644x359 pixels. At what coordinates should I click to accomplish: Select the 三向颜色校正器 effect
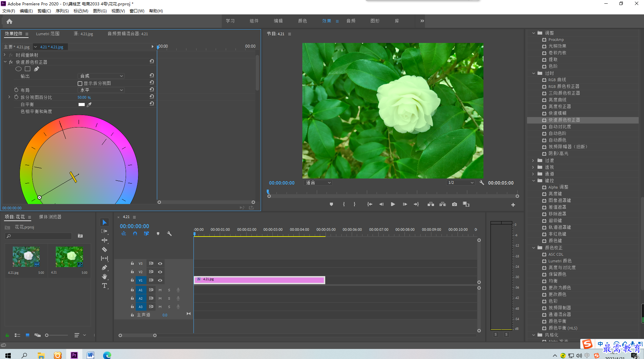(564, 93)
